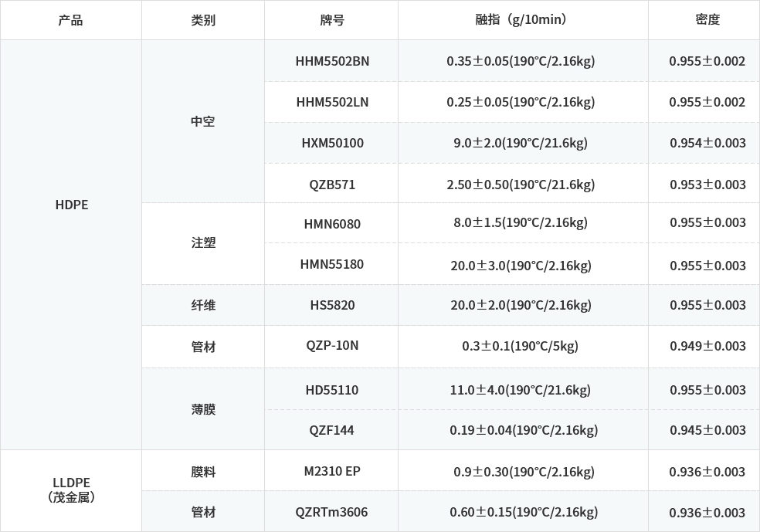The height and width of the screenshot is (532, 760).
Task: Select the 薄膜 category cell
Action: [202, 409]
